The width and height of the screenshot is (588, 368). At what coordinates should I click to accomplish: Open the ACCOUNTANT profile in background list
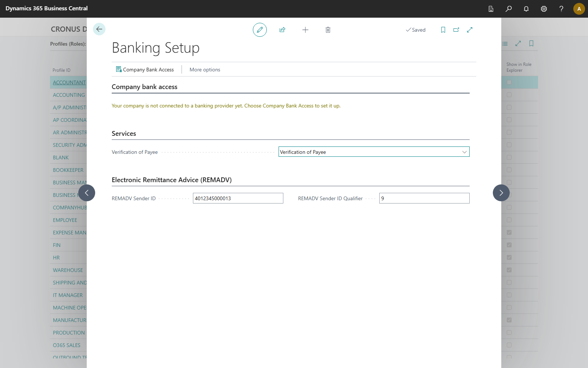tap(69, 82)
